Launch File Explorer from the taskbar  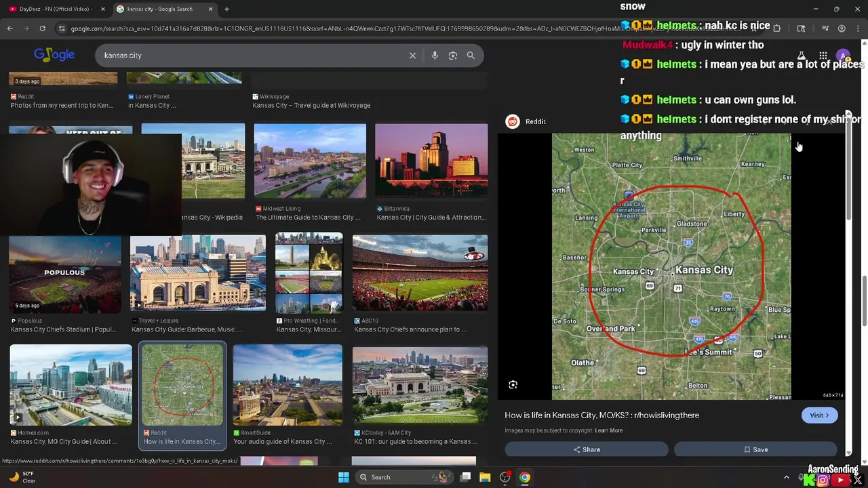click(485, 477)
